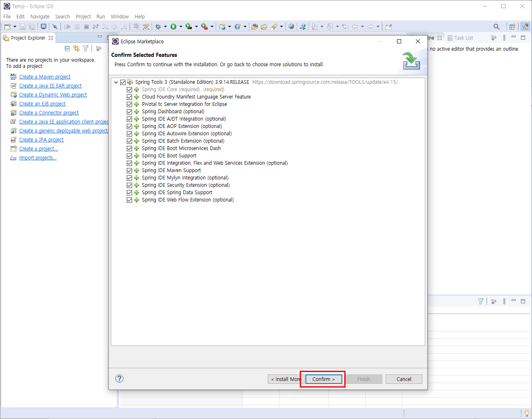Click the Open Web Browser globe icon
This screenshot has height=419, width=532.
coord(291,27)
